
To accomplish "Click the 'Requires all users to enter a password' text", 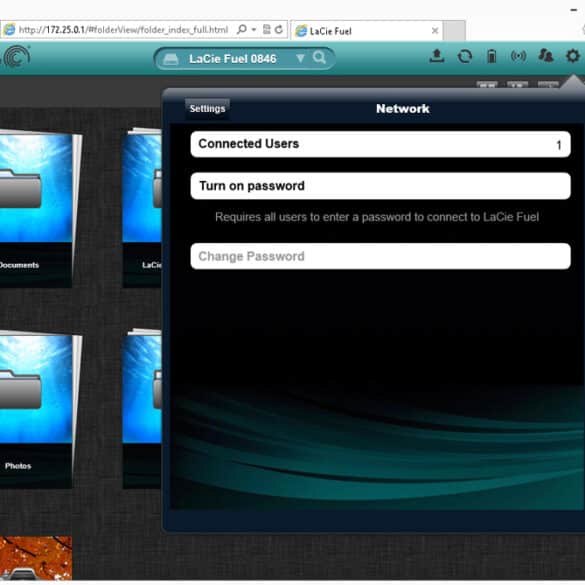I will coord(377,217).
